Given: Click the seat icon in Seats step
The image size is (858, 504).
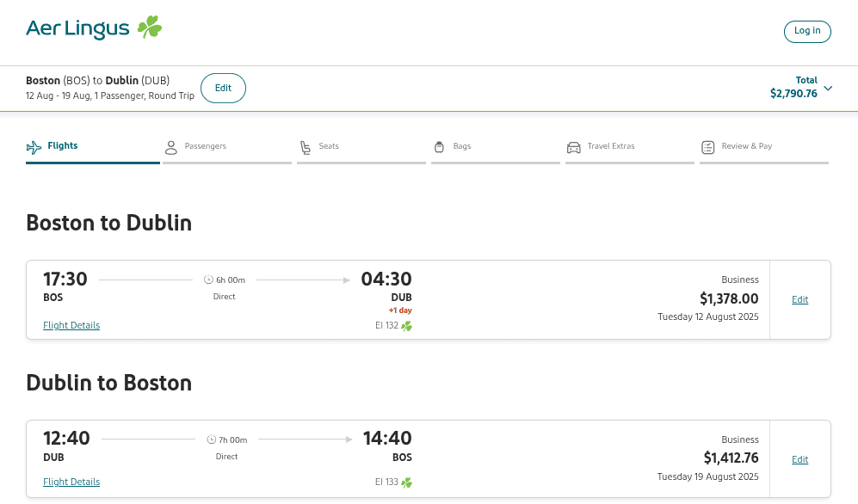Looking at the screenshot, I should [x=305, y=147].
